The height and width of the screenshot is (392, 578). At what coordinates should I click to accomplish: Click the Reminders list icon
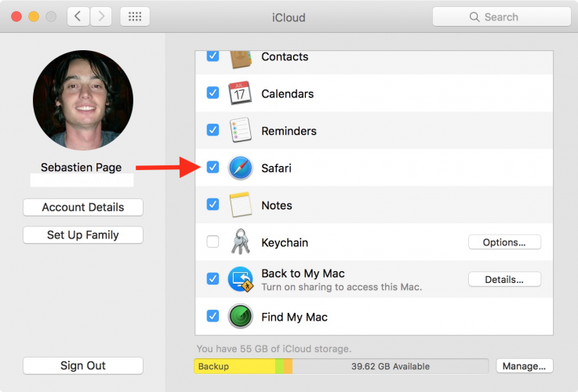pyautogui.click(x=240, y=130)
